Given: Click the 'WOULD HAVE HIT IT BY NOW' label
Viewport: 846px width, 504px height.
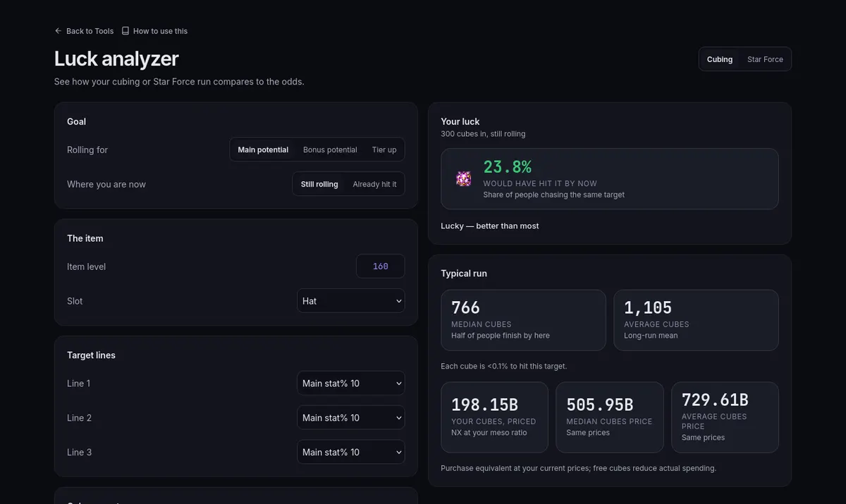Looking at the screenshot, I should (540, 184).
